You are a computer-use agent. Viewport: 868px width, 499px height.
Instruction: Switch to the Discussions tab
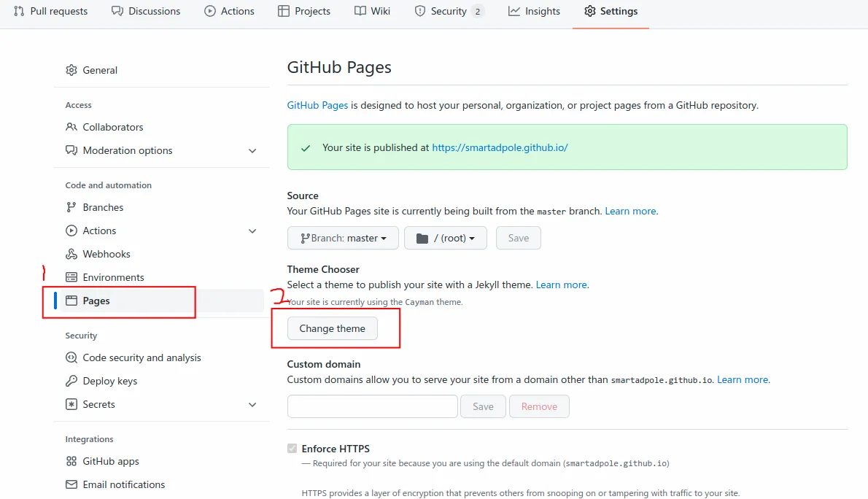(x=146, y=11)
